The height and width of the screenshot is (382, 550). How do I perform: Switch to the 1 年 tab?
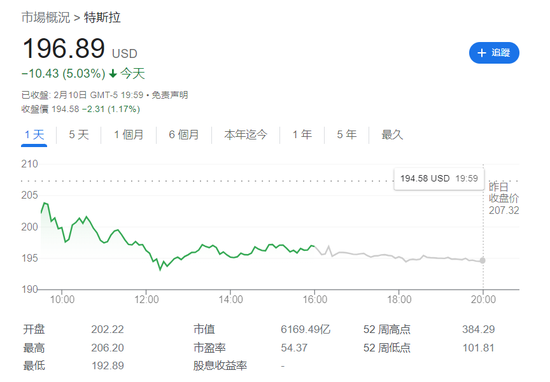(302, 135)
